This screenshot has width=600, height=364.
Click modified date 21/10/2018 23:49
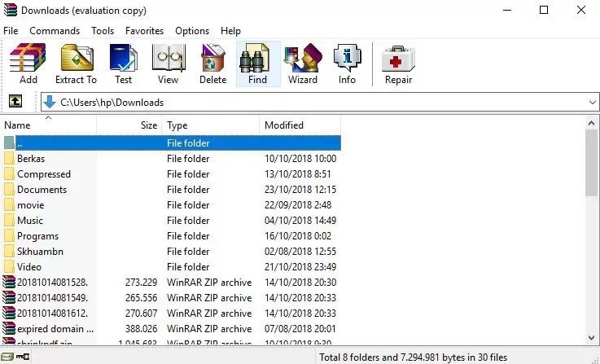pos(300,267)
